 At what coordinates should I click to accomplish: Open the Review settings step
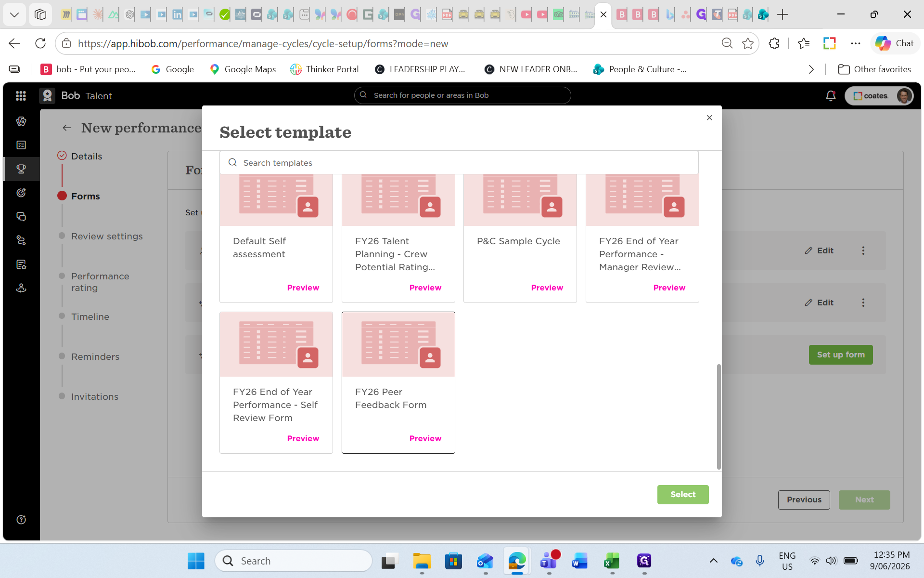click(x=107, y=236)
